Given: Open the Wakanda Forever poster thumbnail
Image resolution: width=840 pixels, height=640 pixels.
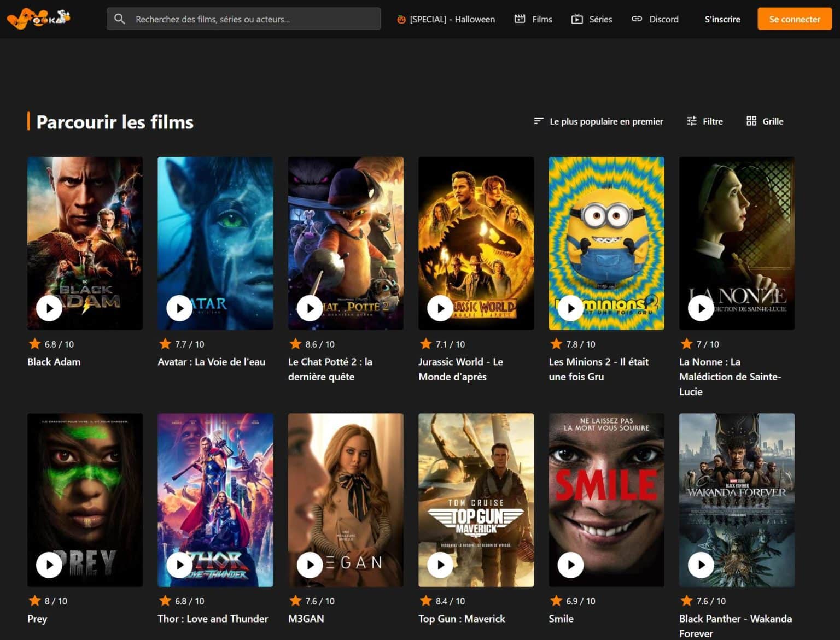Looking at the screenshot, I should click(x=736, y=492).
